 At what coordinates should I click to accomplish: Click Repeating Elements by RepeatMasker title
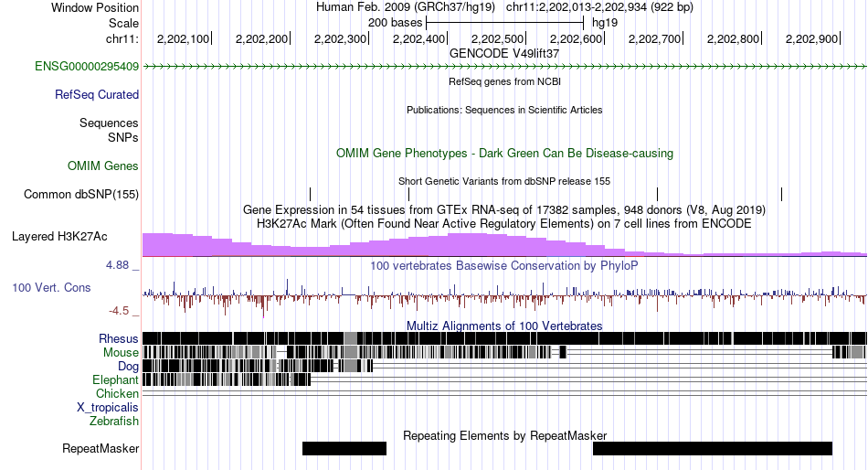(x=504, y=435)
